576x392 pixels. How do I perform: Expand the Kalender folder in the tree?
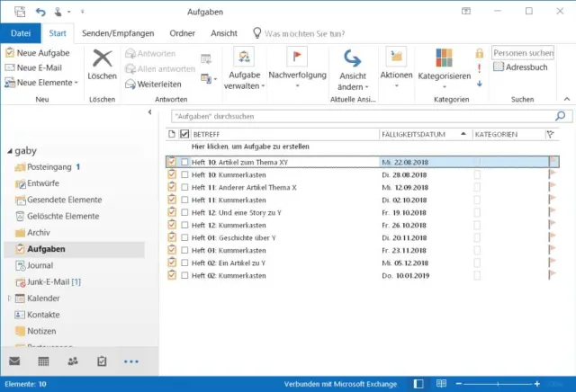pyautogui.click(x=10, y=298)
